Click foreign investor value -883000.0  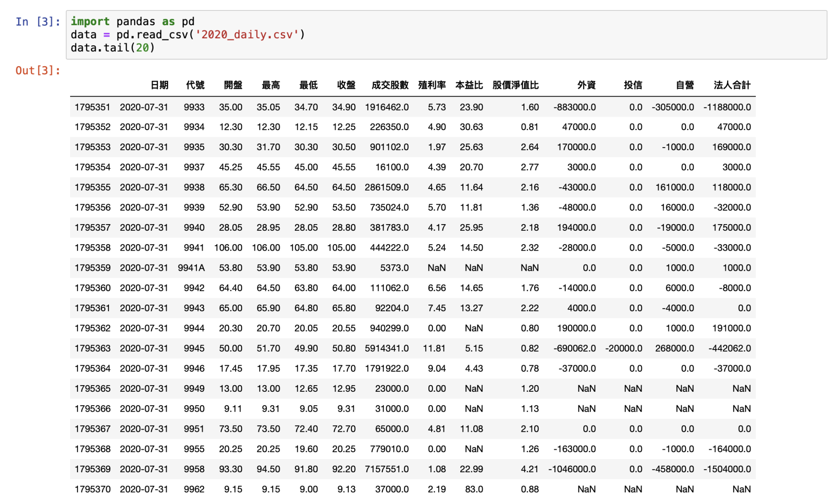click(x=574, y=107)
